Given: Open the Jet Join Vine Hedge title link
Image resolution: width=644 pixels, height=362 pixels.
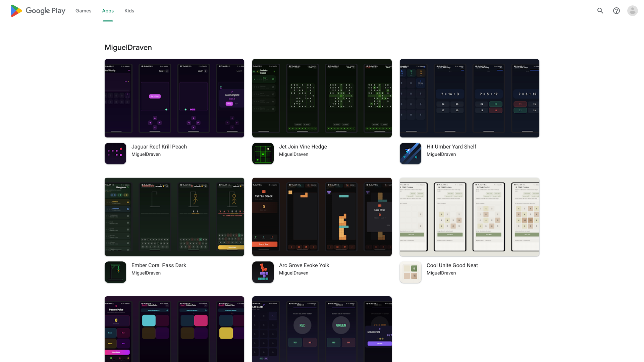Looking at the screenshot, I should click(303, 146).
